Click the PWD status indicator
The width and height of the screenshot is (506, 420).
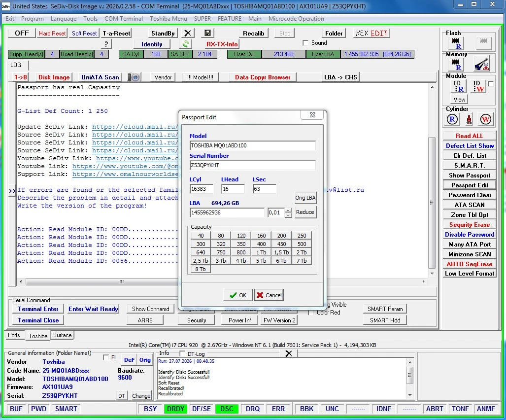(x=39, y=409)
